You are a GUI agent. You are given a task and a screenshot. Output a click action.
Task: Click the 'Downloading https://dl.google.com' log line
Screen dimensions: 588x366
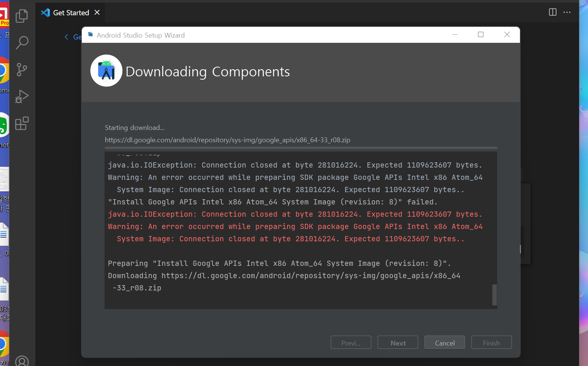284,276
